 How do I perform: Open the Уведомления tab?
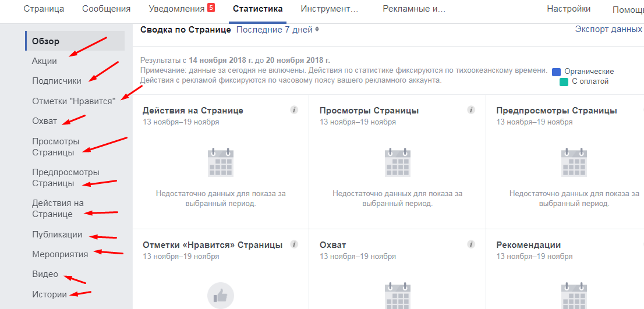176,9
